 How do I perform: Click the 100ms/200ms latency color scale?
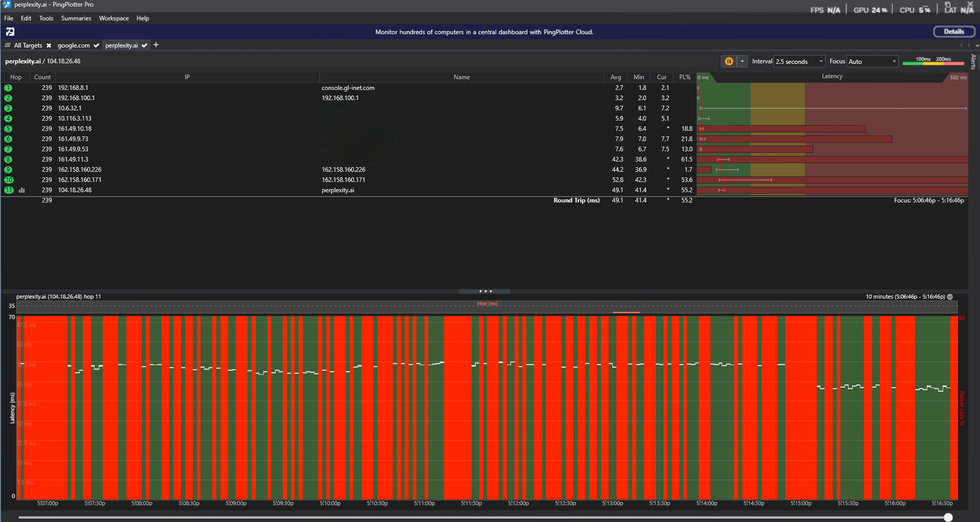click(933, 61)
